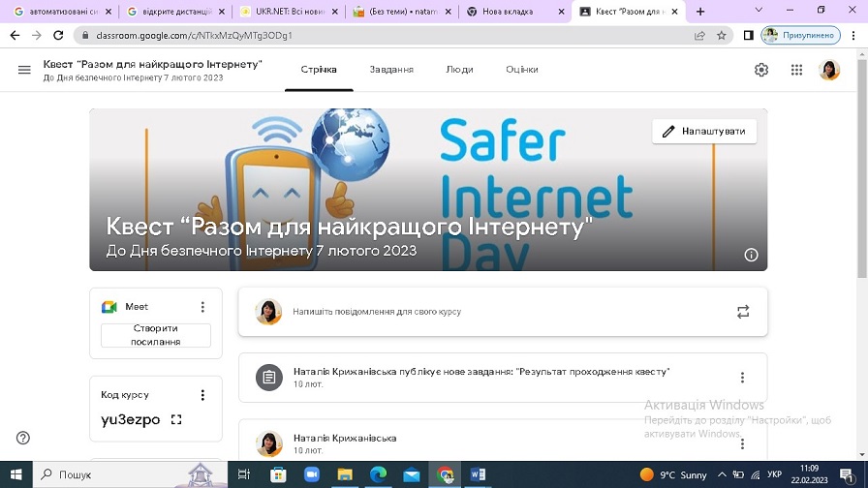Click the browser address bar URL
The width and height of the screenshot is (868, 488).
coord(195,36)
